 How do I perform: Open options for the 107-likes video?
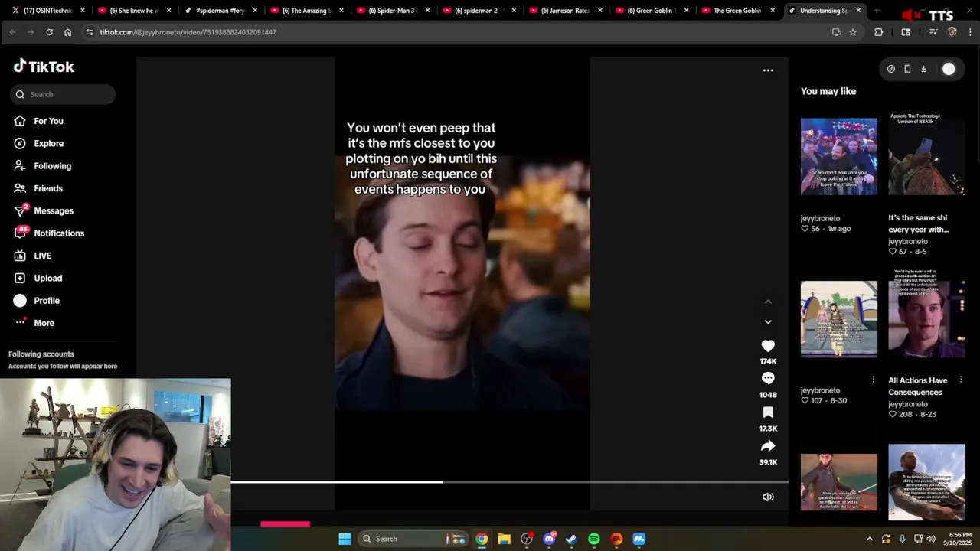873,380
